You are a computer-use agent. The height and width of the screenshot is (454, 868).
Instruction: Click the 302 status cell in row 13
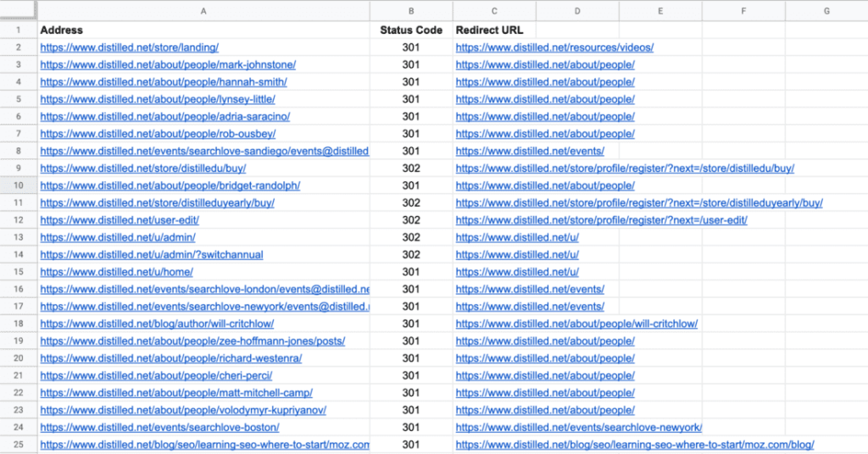(411, 237)
